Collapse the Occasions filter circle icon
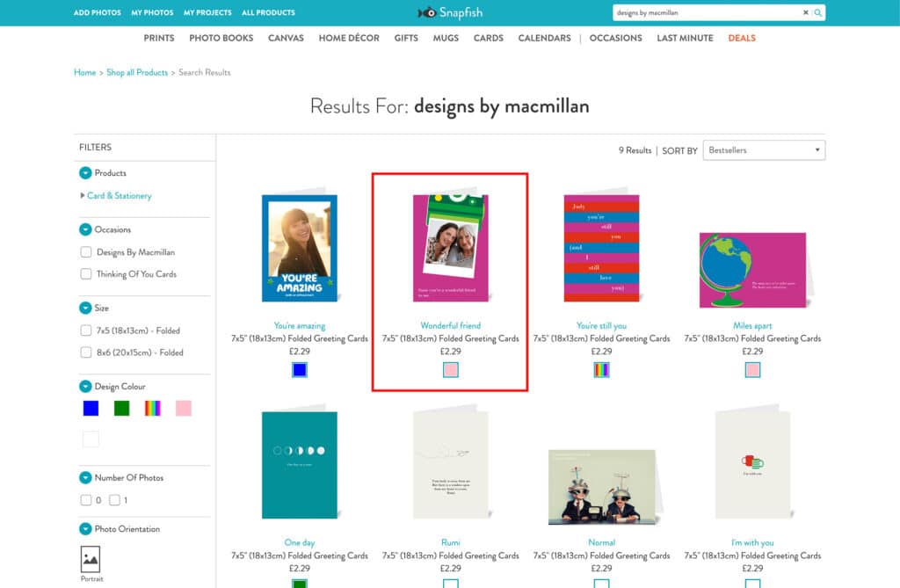Image resolution: width=900 pixels, height=588 pixels. 85,229
